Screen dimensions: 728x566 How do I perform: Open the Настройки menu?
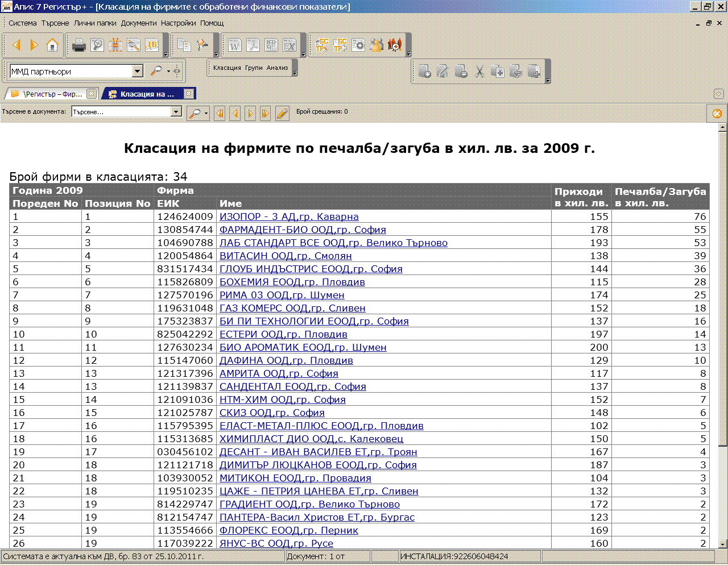pyautogui.click(x=178, y=23)
